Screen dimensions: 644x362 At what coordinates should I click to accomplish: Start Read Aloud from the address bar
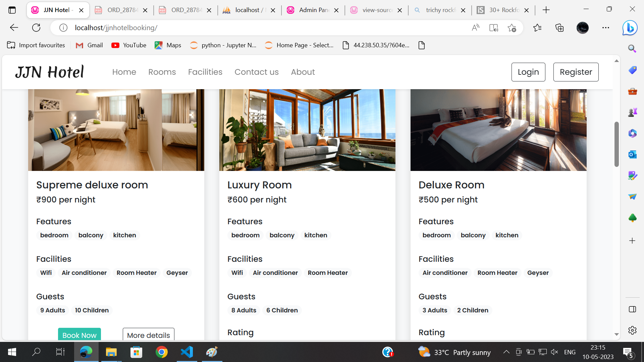476,28
